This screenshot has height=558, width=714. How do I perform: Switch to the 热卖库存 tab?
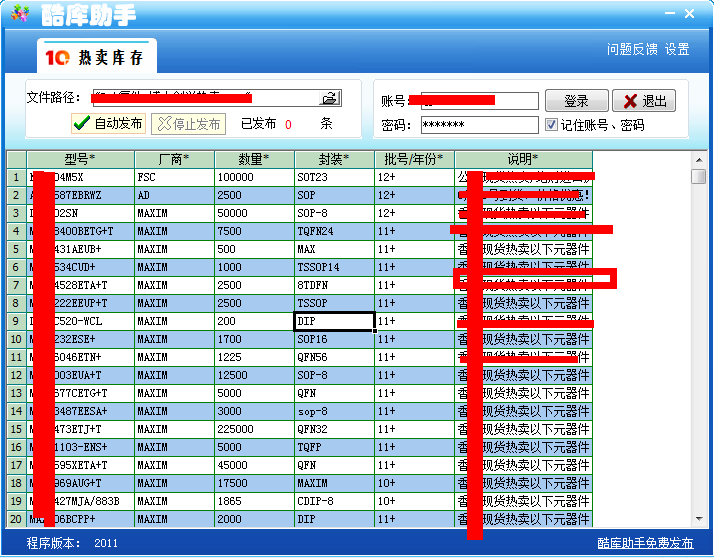pos(97,57)
